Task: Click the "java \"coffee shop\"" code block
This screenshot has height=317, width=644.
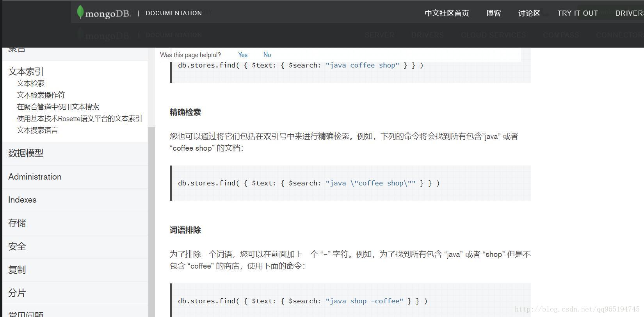Action: tap(350, 183)
